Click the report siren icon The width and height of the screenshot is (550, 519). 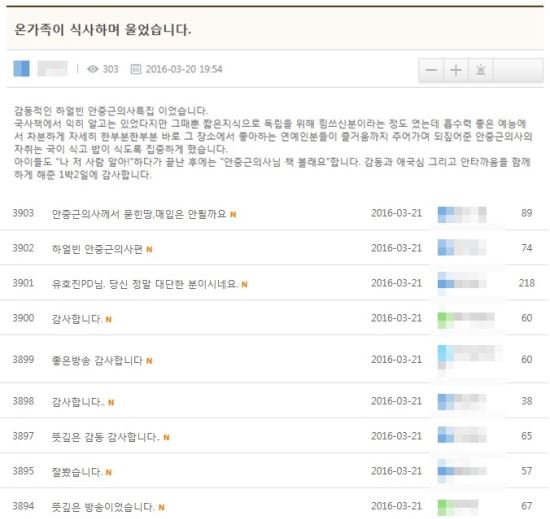[481, 70]
